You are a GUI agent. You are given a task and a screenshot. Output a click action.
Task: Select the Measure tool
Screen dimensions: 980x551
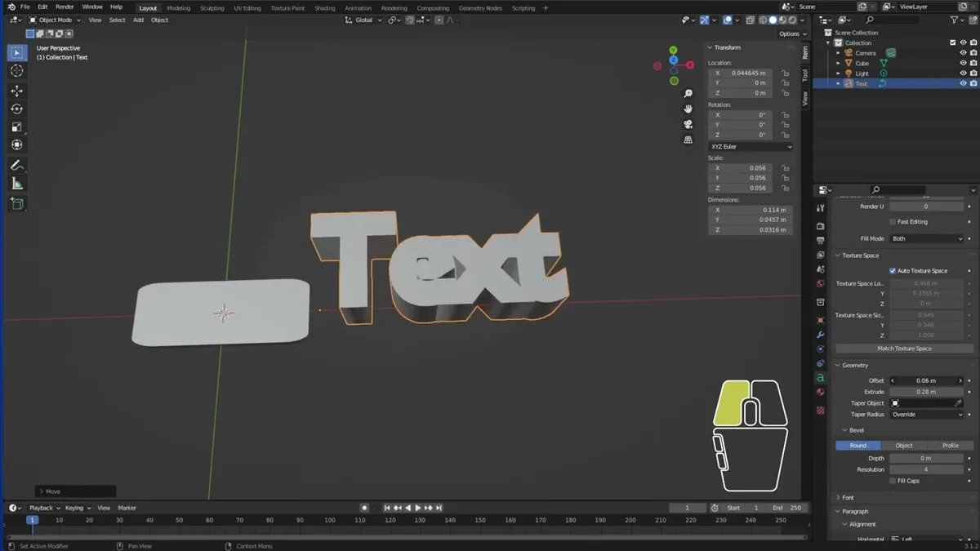tap(17, 184)
